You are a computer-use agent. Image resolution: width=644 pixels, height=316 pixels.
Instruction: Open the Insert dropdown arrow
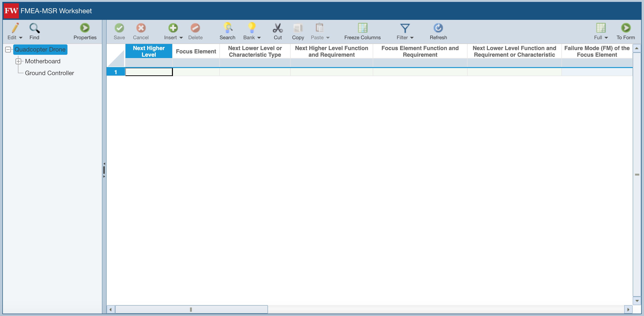click(181, 38)
